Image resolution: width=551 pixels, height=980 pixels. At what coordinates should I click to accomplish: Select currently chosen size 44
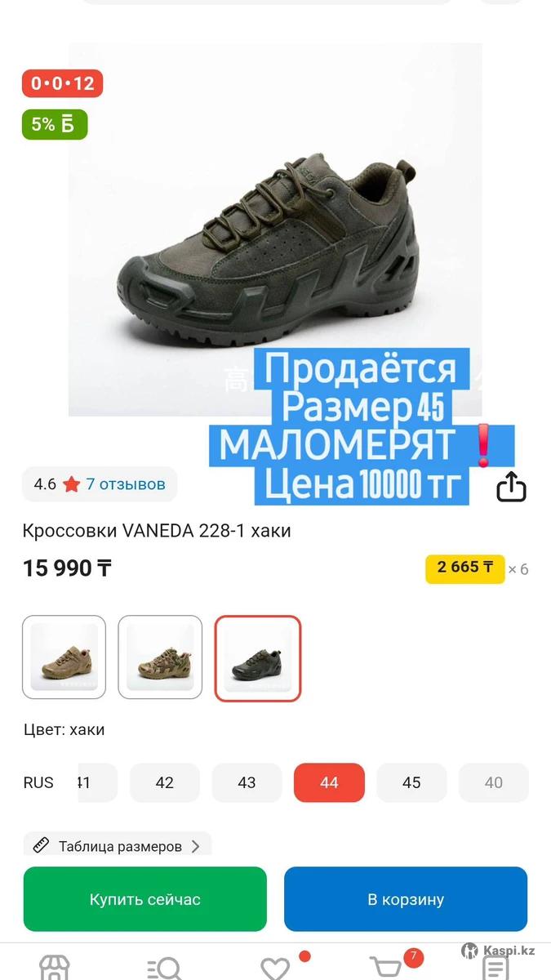[329, 782]
